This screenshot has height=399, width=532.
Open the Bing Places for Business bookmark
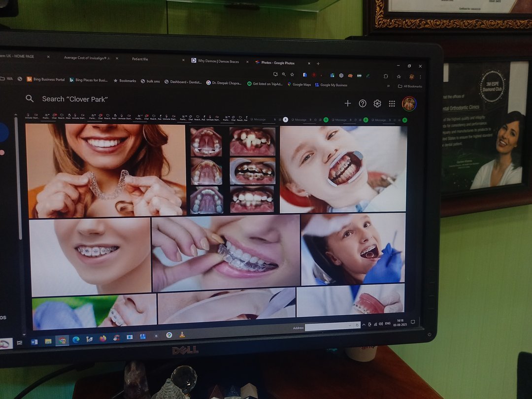point(89,80)
